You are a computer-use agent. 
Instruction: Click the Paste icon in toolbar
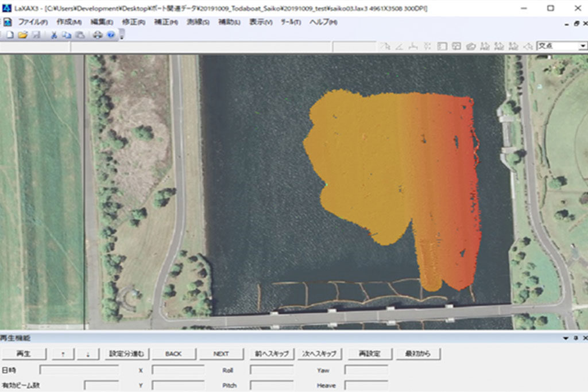80,35
